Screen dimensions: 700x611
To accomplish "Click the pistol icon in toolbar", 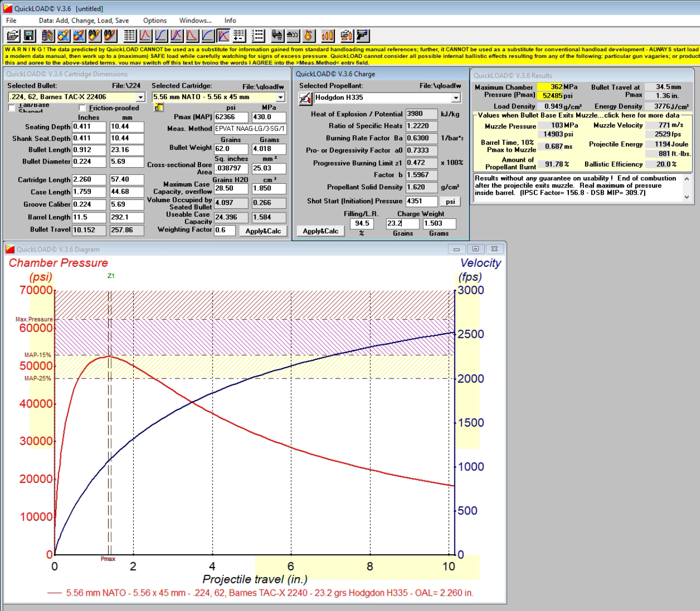I will click(363, 36).
